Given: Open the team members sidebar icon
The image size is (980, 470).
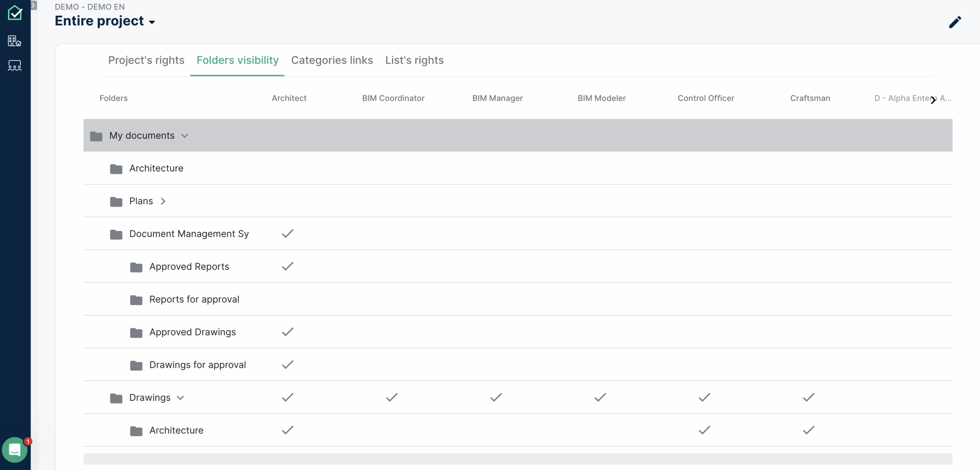Looking at the screenshot, I should (x=15, y=66).
